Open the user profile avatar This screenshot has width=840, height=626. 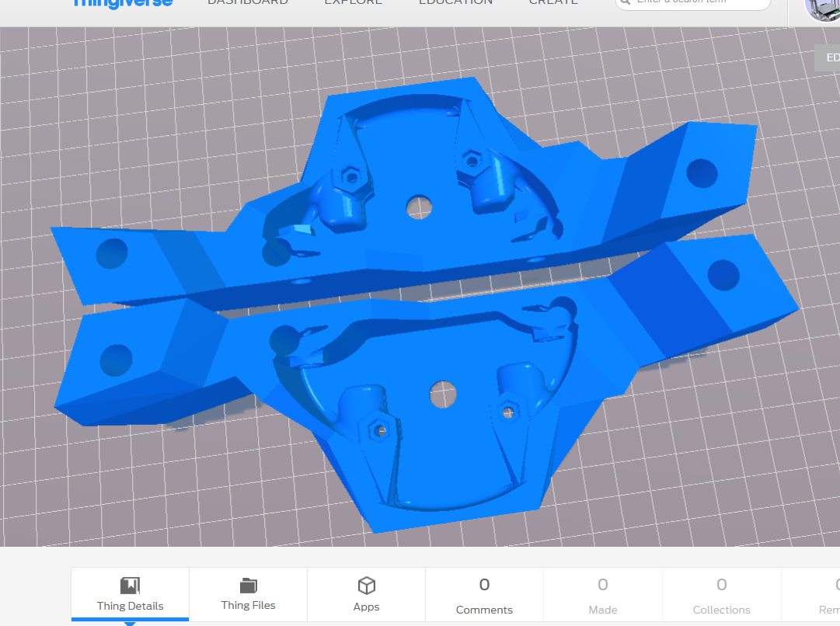point(823,9)
